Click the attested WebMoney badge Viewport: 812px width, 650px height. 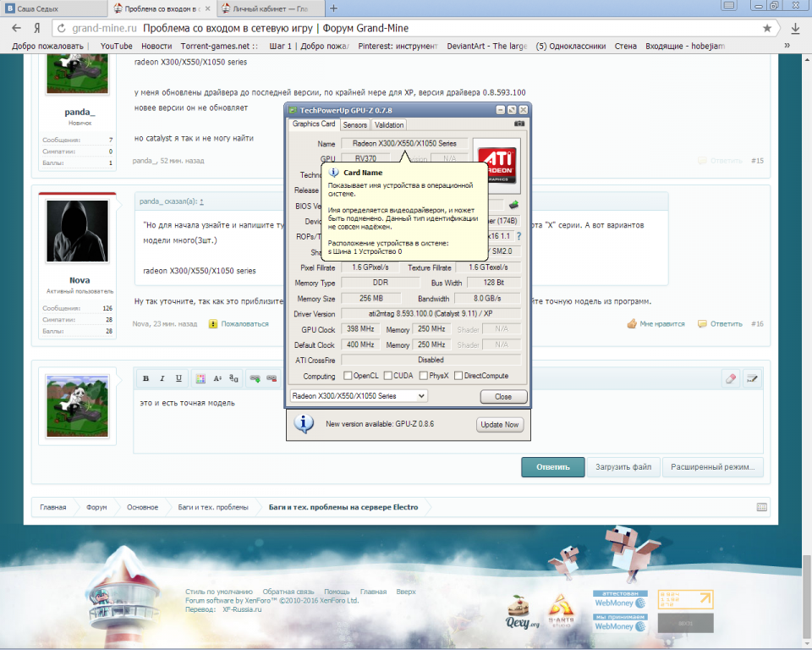[x=620, y=599]
